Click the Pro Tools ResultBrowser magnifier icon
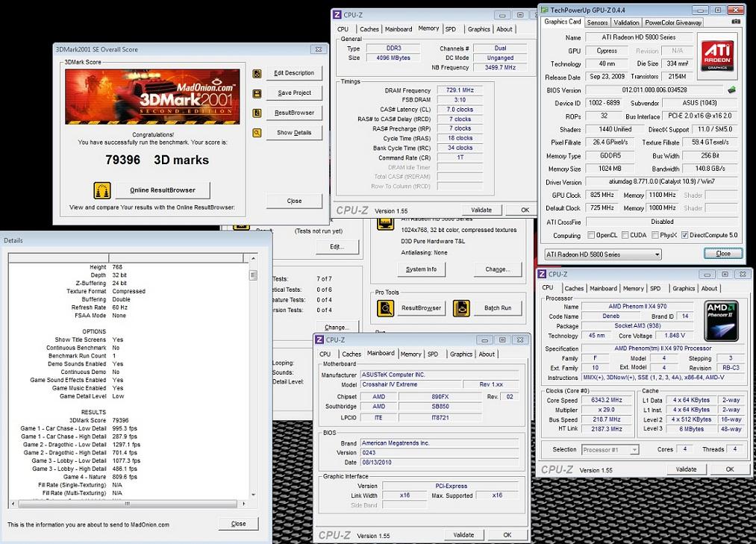This screenshot has height=544, width=756. pos(385,308)
